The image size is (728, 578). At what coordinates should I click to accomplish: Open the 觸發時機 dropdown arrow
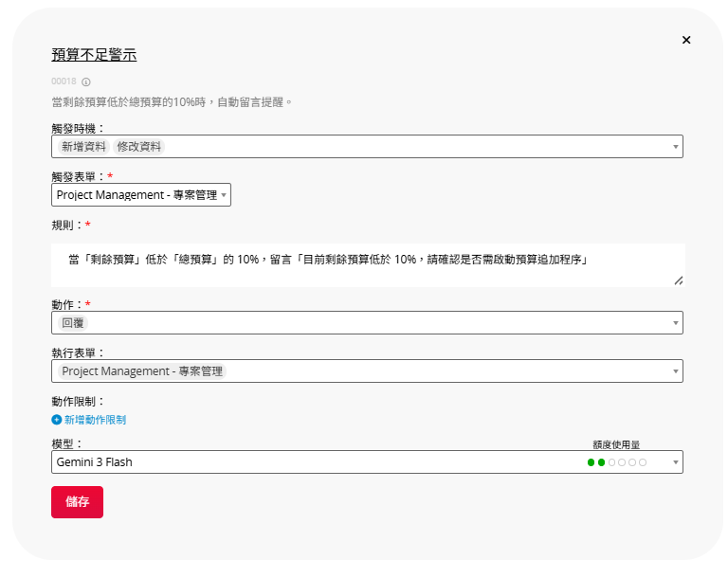[676, 147]
